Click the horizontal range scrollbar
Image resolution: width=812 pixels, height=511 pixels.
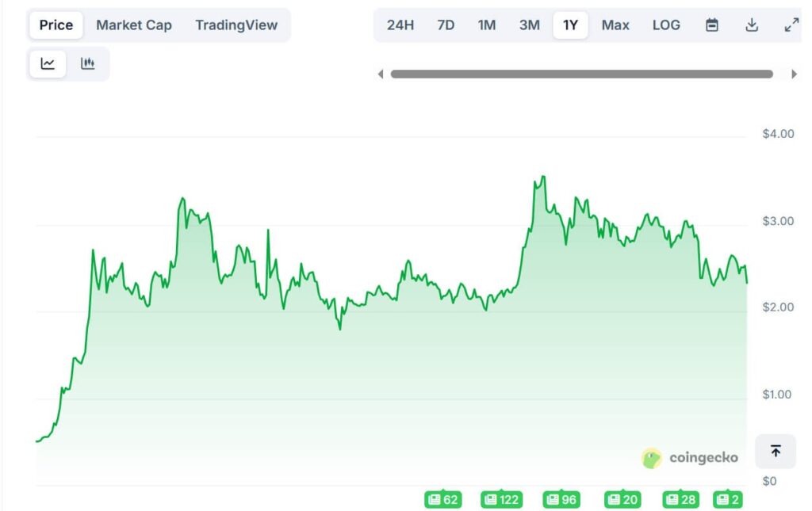(581, 74)
